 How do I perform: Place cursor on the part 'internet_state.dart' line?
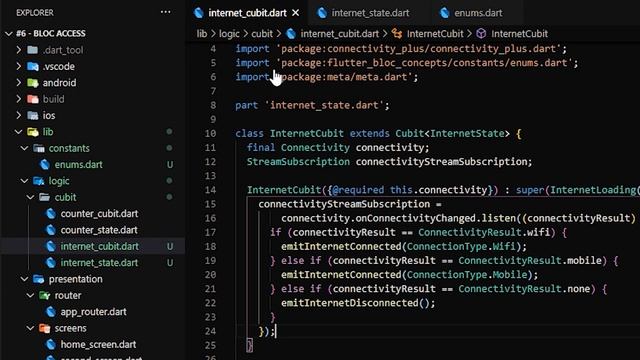click(312, 105)
